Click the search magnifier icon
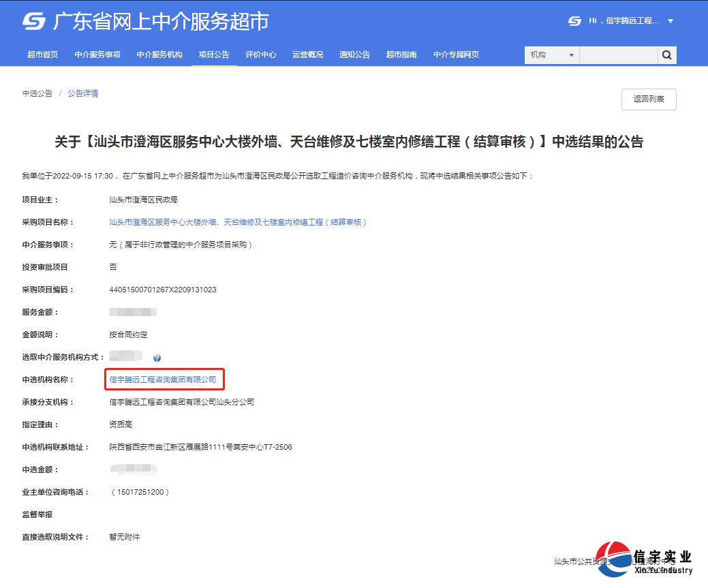 (666, 55)
